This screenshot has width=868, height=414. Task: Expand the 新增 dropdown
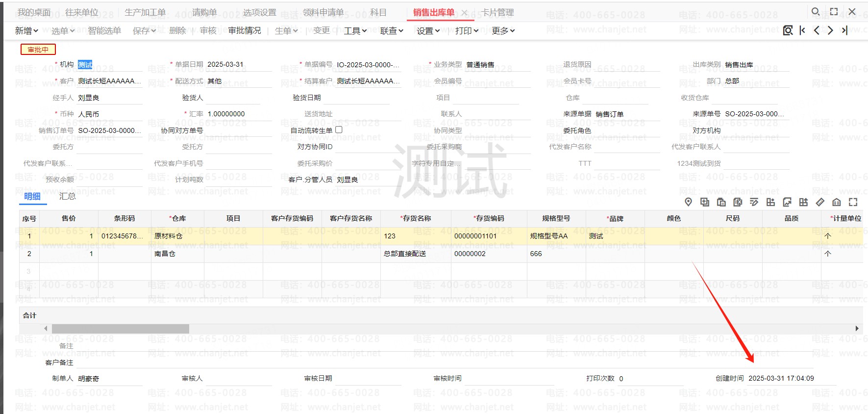26,31
